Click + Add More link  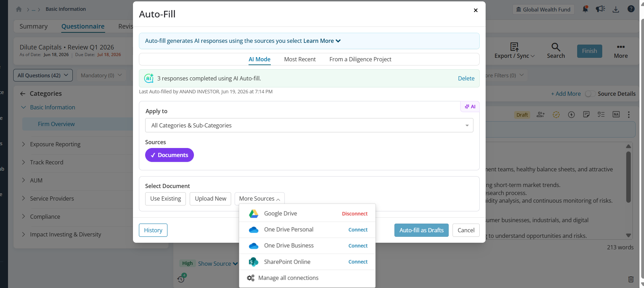(x=566, y=94)
